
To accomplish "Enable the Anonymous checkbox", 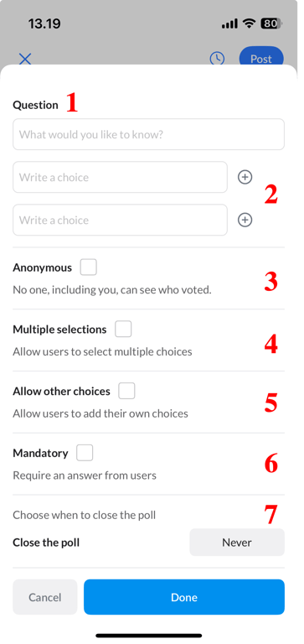I will [88, 267].
